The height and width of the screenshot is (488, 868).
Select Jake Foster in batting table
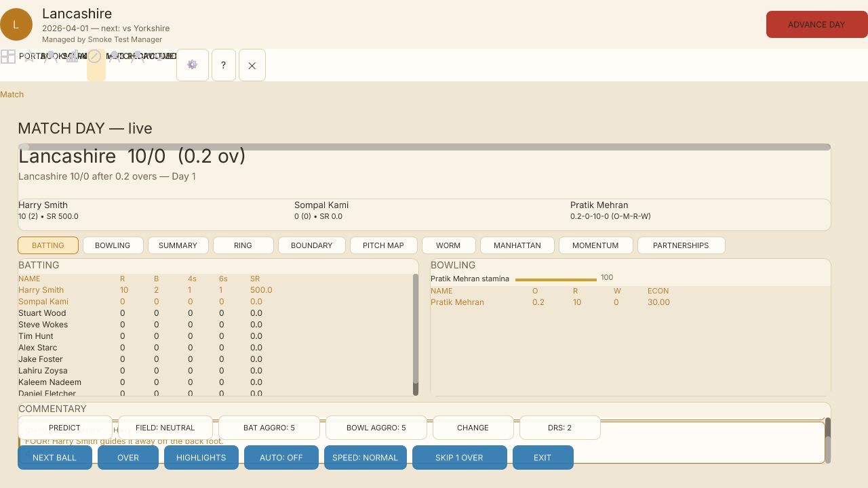pos(216,359)
